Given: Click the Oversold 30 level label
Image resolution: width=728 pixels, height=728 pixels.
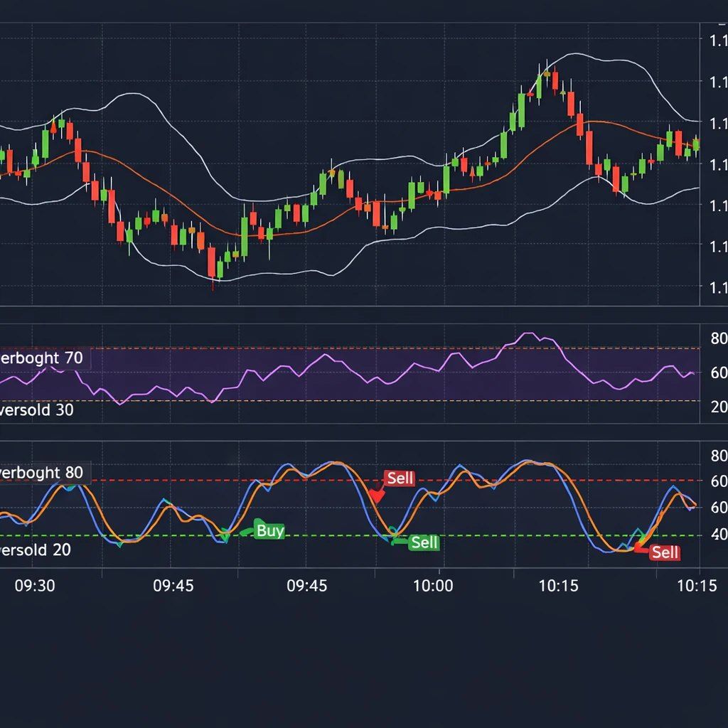Looking at the screenshot, I should point(37,410).
